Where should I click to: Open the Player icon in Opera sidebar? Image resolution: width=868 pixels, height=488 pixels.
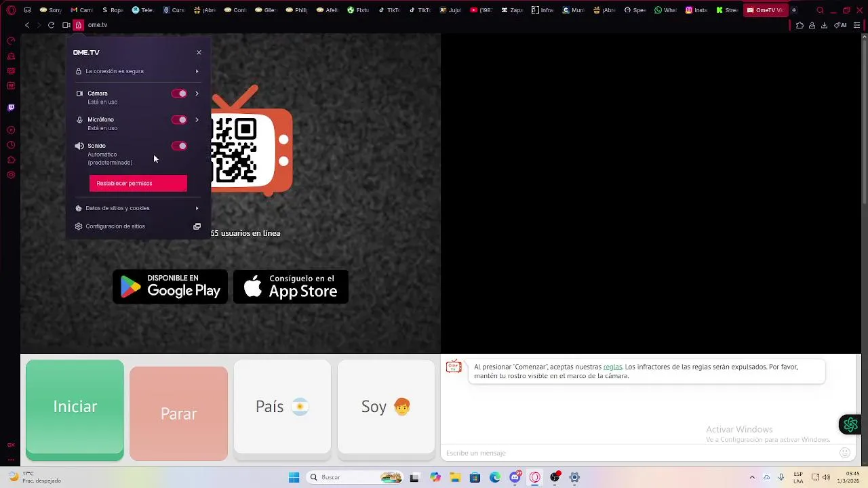coord(11,130)
